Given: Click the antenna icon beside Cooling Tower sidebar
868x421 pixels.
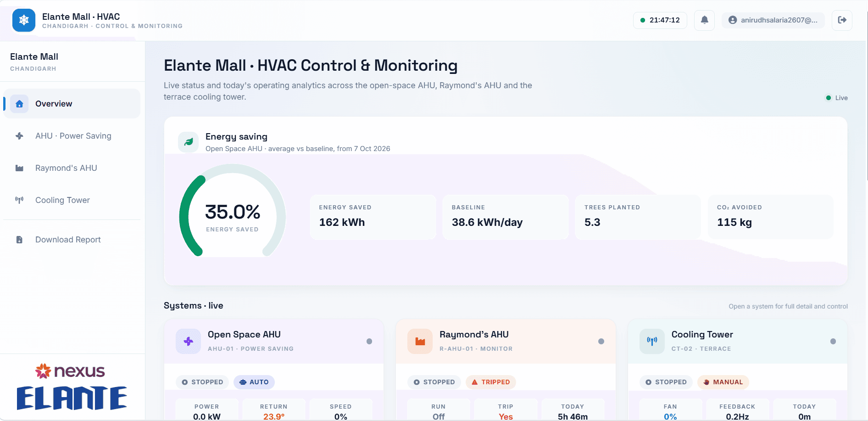Looking at the screenshot, I should click(19, 200).
